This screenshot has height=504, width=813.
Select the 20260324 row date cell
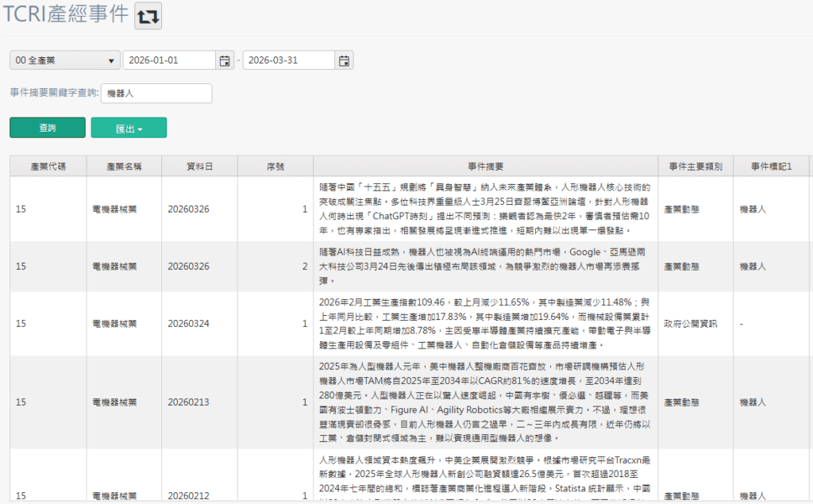189,324
